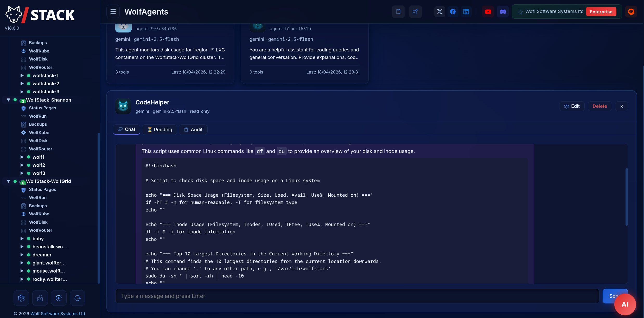The image size is (644, 318).
Task: Collapse the WolfStack-Shannon cluster
Action: pyautogui.click(x=8, y=100)
